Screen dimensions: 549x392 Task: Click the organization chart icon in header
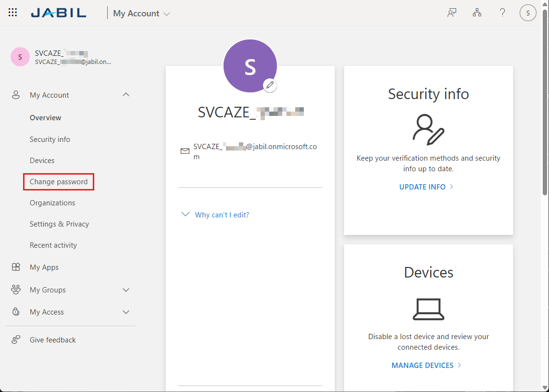coord(477,13)
